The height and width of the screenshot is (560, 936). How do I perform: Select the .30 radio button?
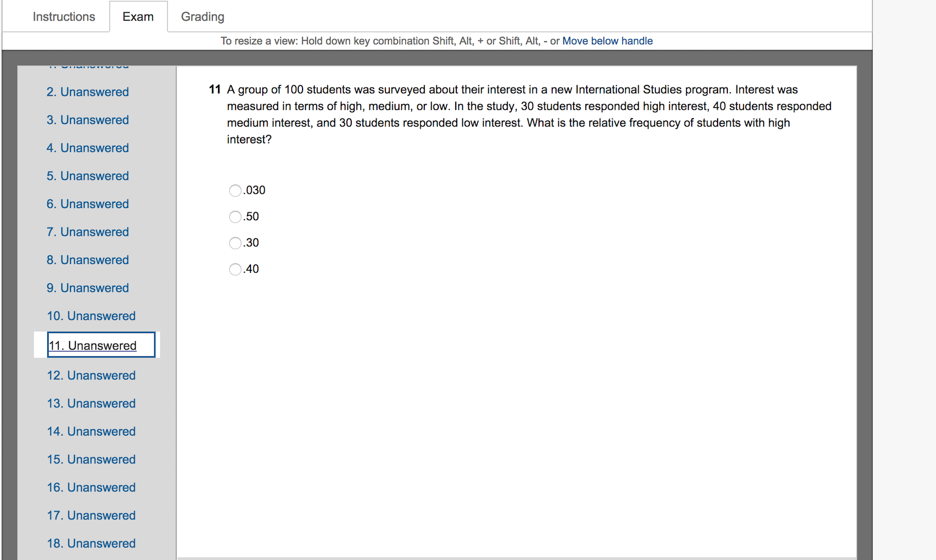pyautogui.click(x=235, y=243)
